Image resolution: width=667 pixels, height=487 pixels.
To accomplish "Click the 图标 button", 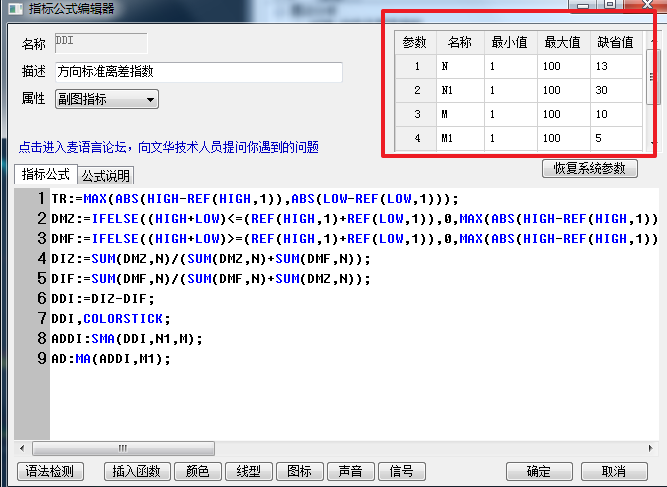I will [x=300, y=471].
